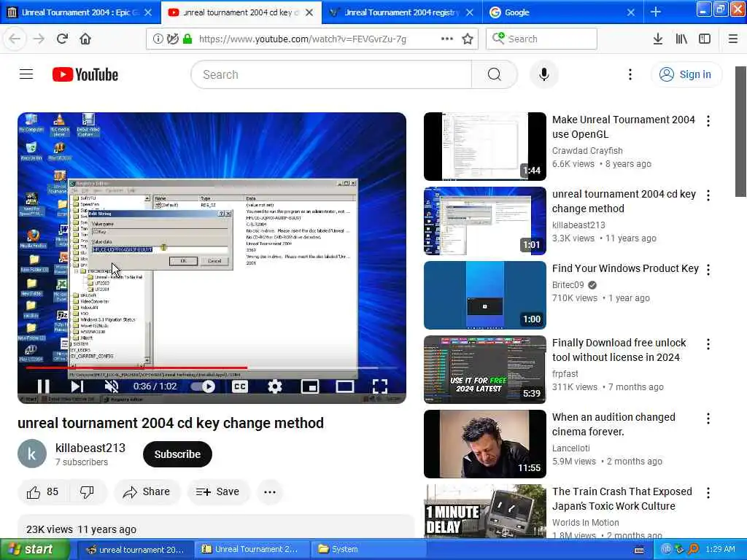Open options for Finally Download free unlock tool
This screenshot has width=747, height=560.
pyautogui.click(x=708, y=344)
